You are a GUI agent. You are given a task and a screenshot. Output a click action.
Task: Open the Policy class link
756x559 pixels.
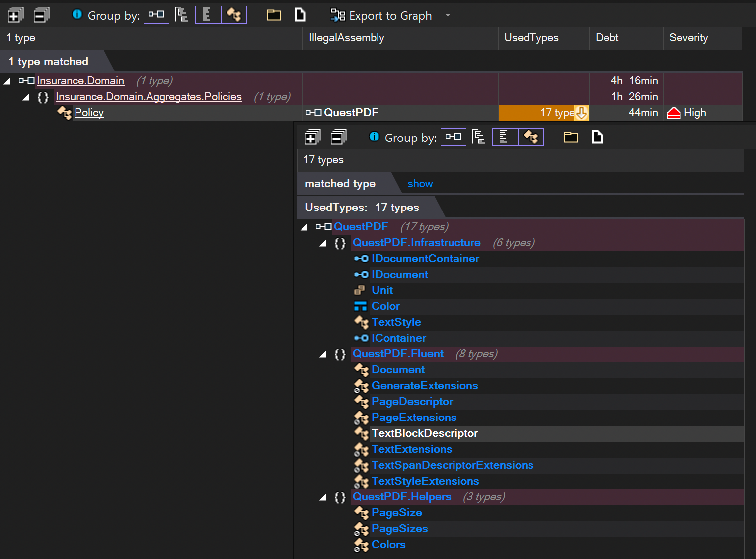click(89, 113)
